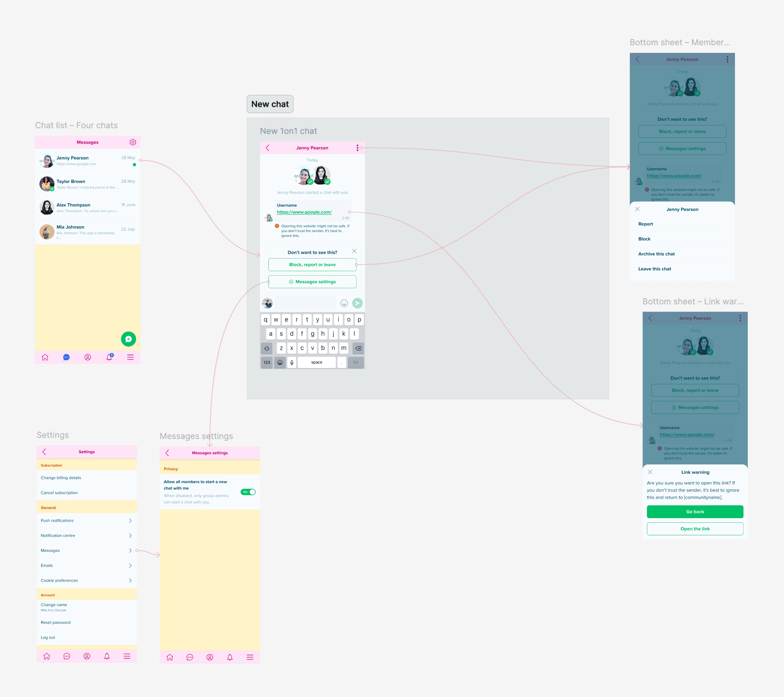Expand Emails settings row chevron
784x697 pixels.
pos(131,565)
